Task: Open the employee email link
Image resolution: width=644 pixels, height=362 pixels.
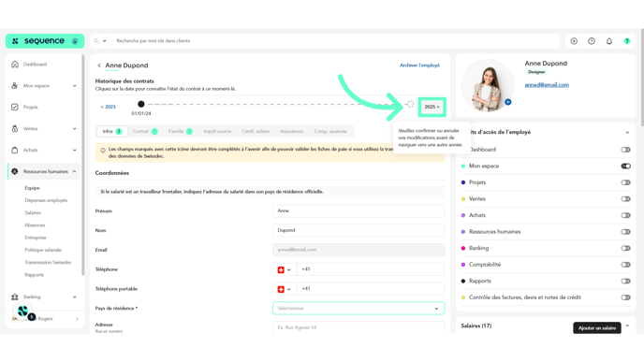Action: [x=547, y=85]
